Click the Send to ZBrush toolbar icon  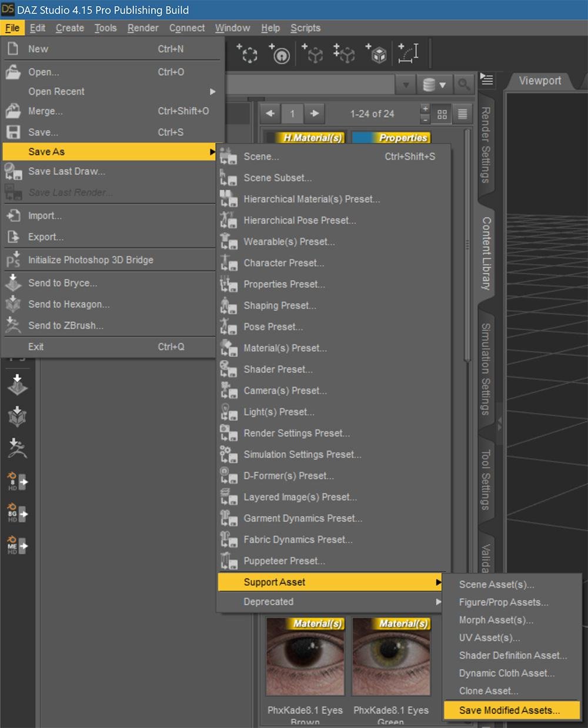pyautogui.click(x=17, y=448)
